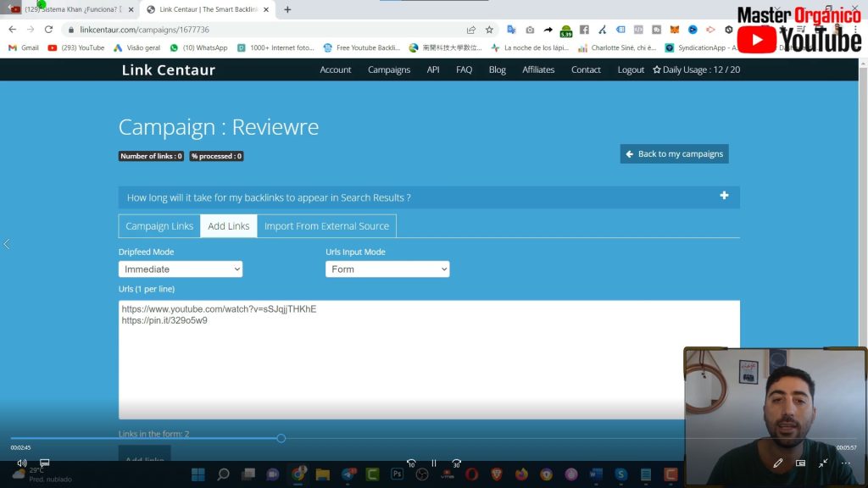Click the Number of links badge

pos(151,156)
